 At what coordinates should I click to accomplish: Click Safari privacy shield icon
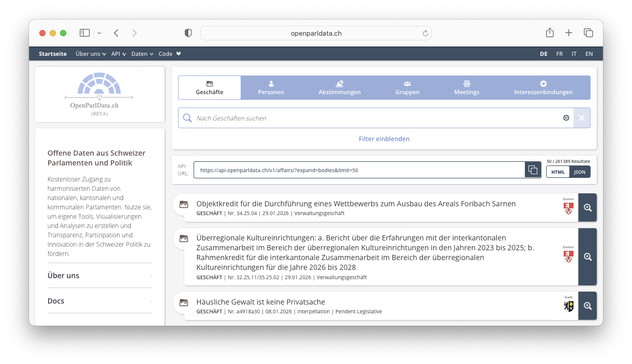tap(188, 33)
